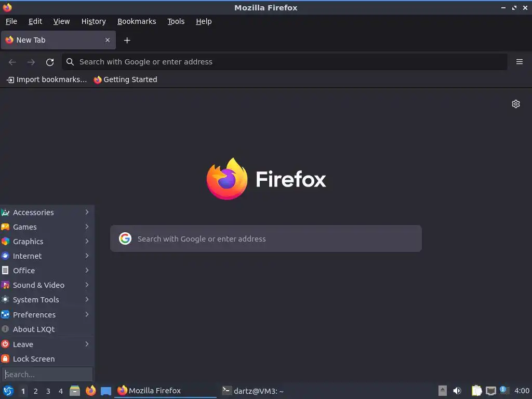Open the Tools menu

pyautogui.click(x=176, y=21)
